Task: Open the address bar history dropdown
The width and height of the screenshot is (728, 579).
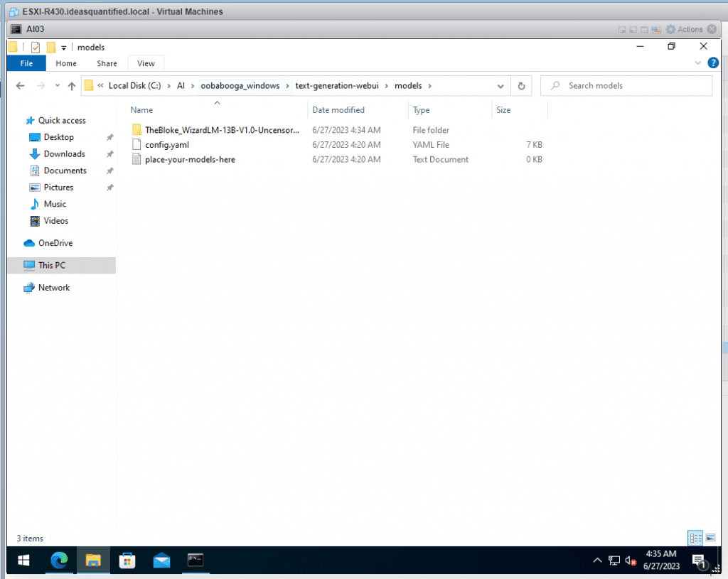Action: click(x=500, y=86)
